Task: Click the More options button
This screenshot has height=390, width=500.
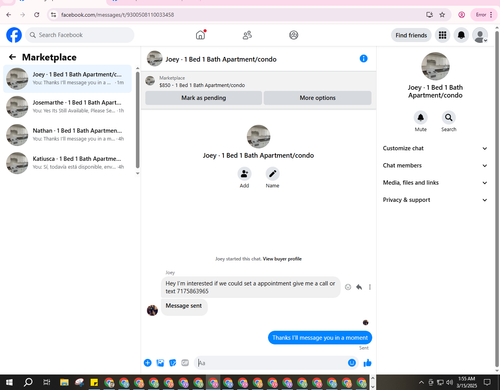Action: (317, 98)
